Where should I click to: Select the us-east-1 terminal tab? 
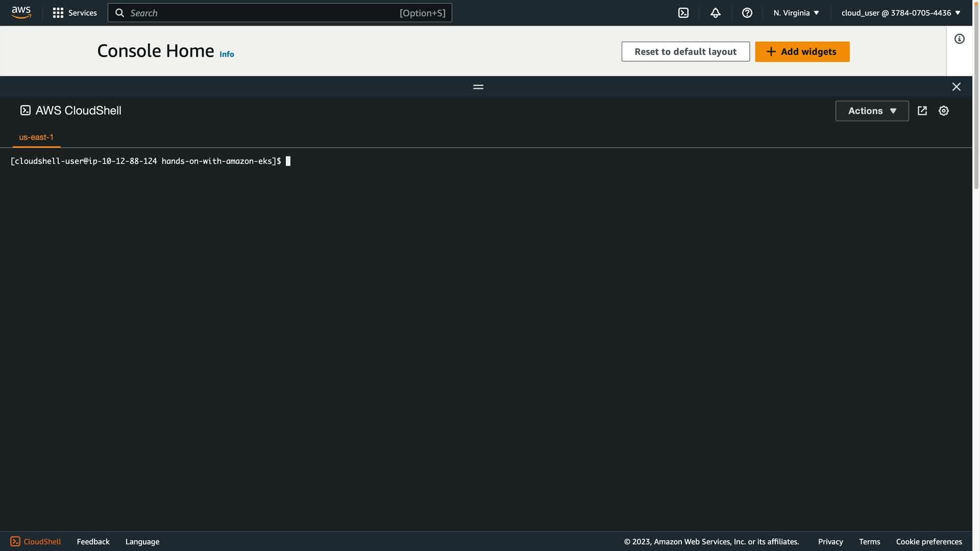tap(36, 137)
